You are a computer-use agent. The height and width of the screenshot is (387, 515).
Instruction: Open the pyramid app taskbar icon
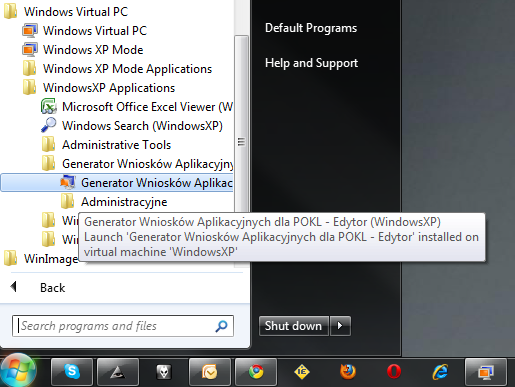click(118, 372)
